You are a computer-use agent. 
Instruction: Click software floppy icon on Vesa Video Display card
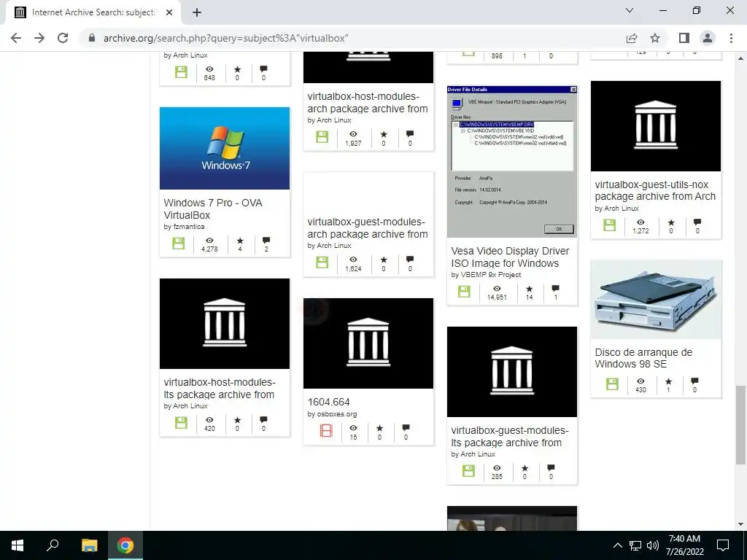click(x=464, y=291)
